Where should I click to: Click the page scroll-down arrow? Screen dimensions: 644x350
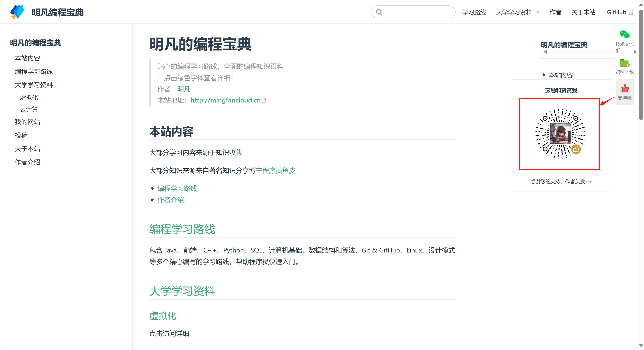click(641, 345)
